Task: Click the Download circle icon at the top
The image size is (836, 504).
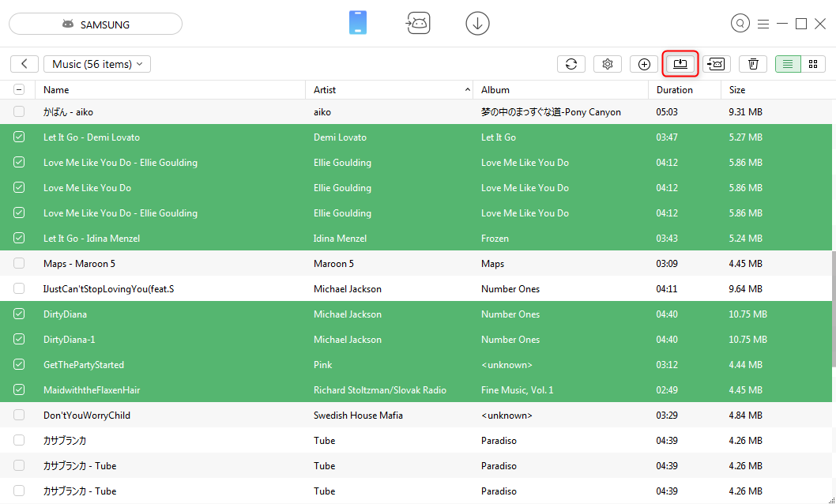Action: coord(477,23)
